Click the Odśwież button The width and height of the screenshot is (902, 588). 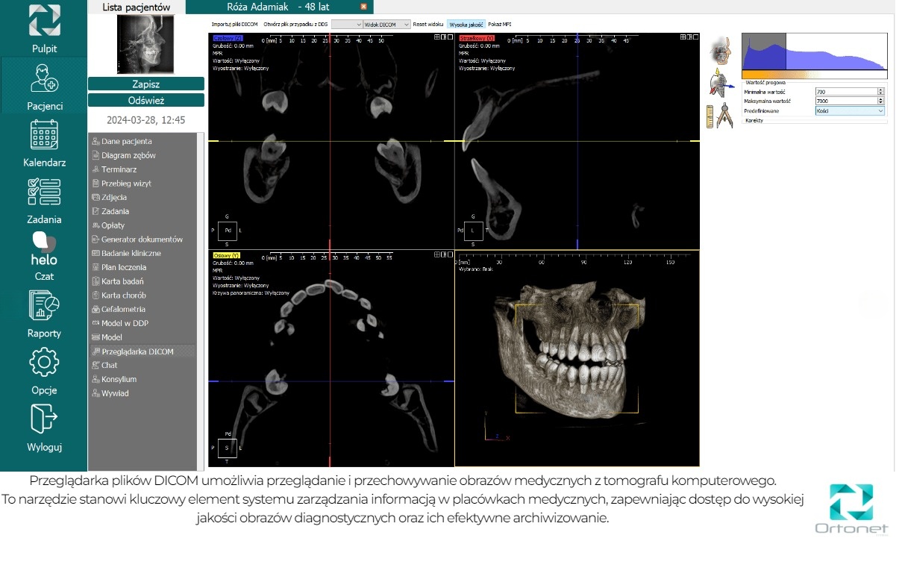pos(145,100)
